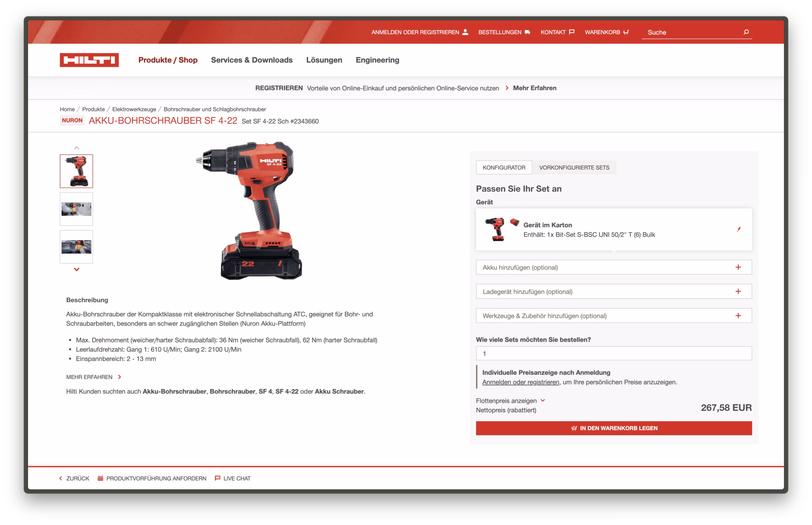Click the search magnifier icon

[746, 32]
